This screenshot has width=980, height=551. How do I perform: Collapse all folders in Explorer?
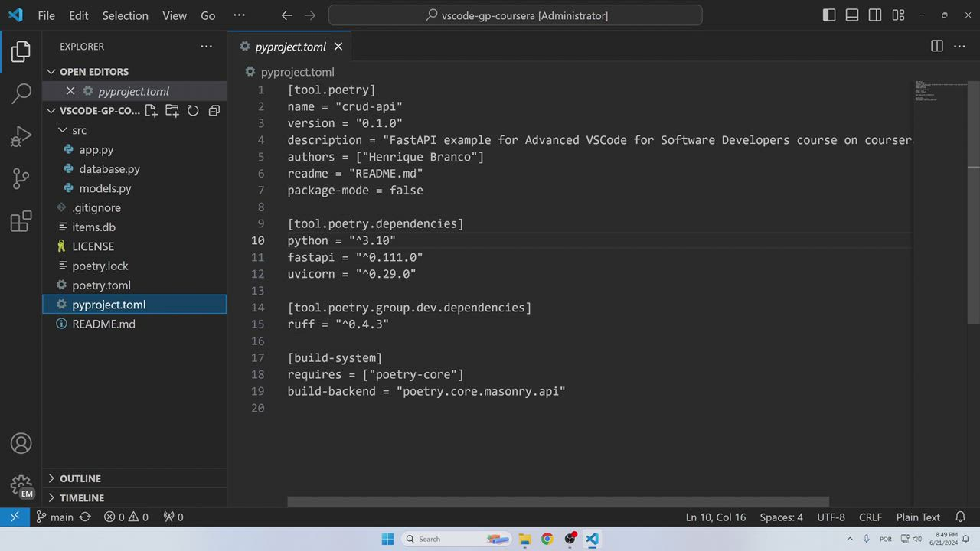click(214, 111)
